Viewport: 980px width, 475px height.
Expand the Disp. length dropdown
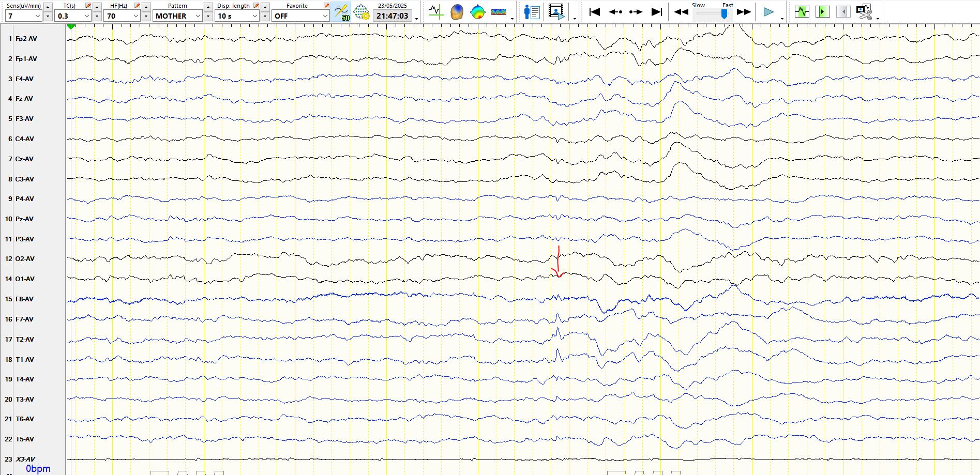click(254, 16)
